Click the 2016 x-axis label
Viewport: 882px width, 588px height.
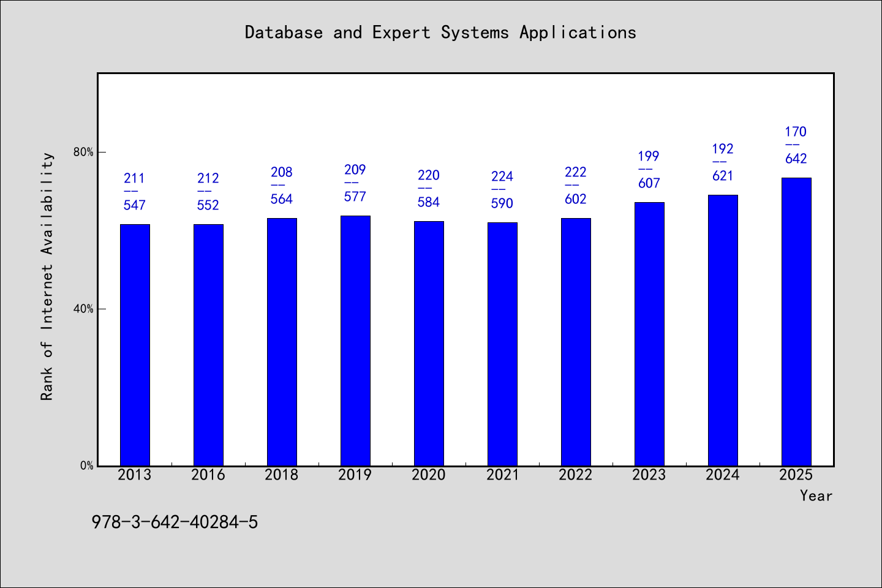point(208,475)
